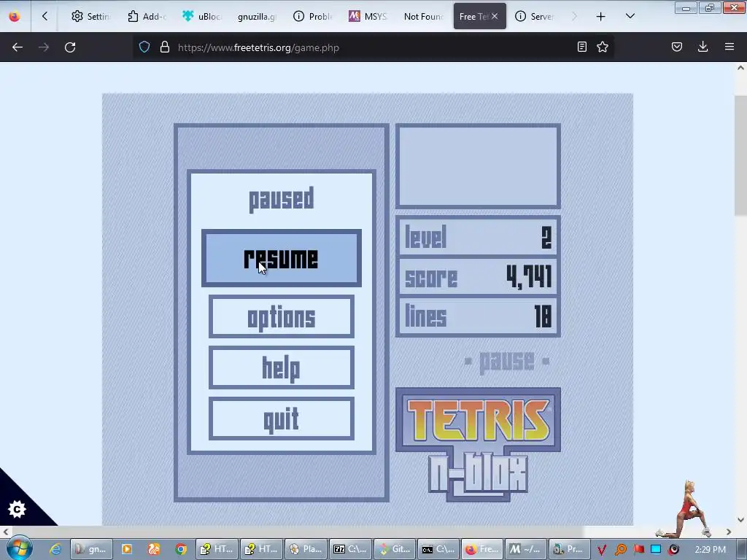Open the Pocket save icon
The height and width of the screenshot is (560, 747).
point(677,47)
